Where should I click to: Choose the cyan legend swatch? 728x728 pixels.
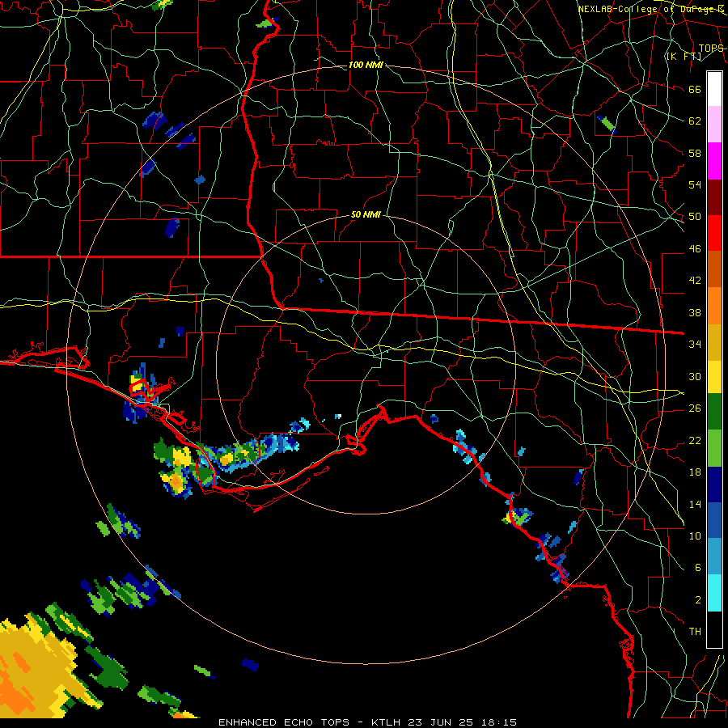pyautogui.click(x=714, y=593)
